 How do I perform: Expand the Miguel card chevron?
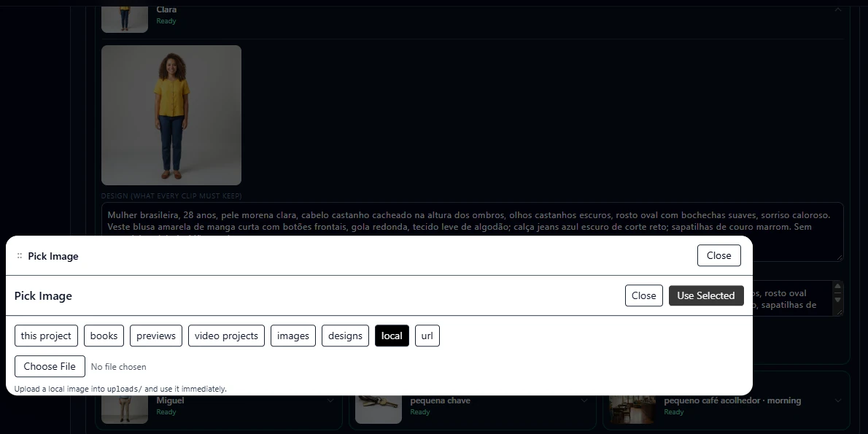330,400
